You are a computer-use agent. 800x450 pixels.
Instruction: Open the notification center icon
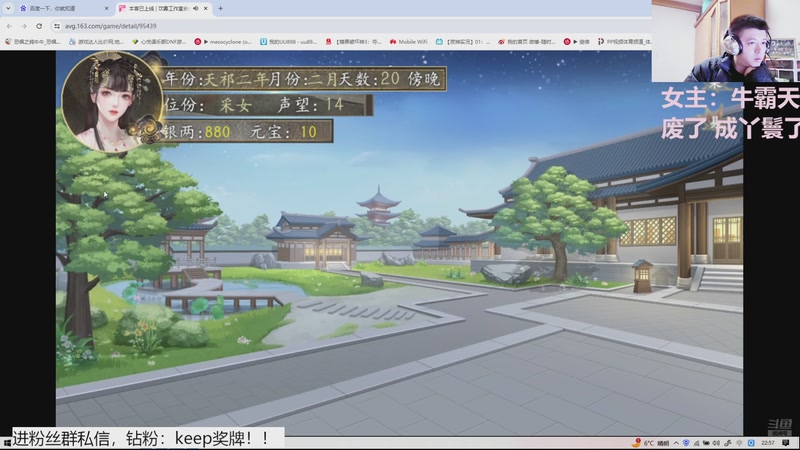point(786,443)
